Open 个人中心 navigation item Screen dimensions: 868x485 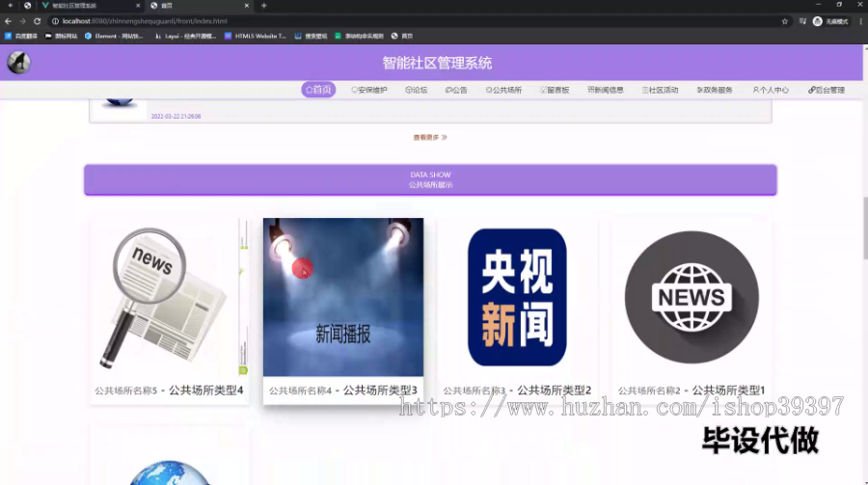point(771,90)
